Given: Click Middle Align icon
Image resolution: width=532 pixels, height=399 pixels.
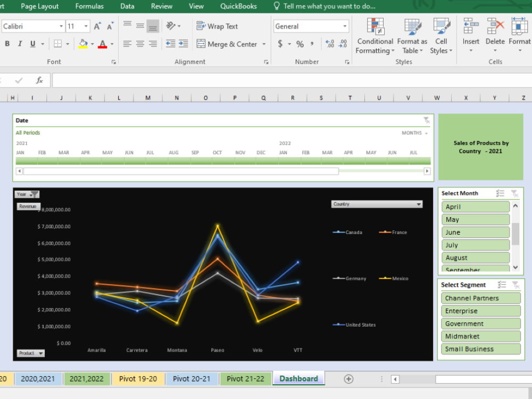Looking at the screenshot, I should [140, 26].
